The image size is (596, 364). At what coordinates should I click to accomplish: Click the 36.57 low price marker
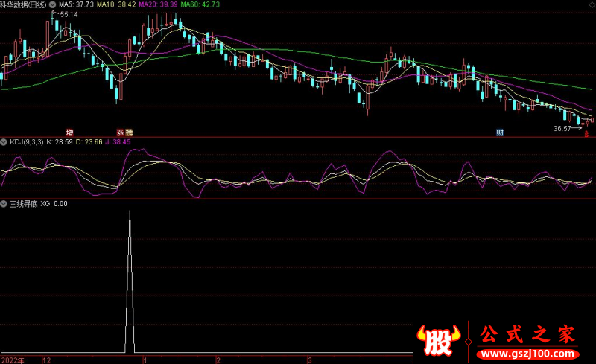(562, 129)
